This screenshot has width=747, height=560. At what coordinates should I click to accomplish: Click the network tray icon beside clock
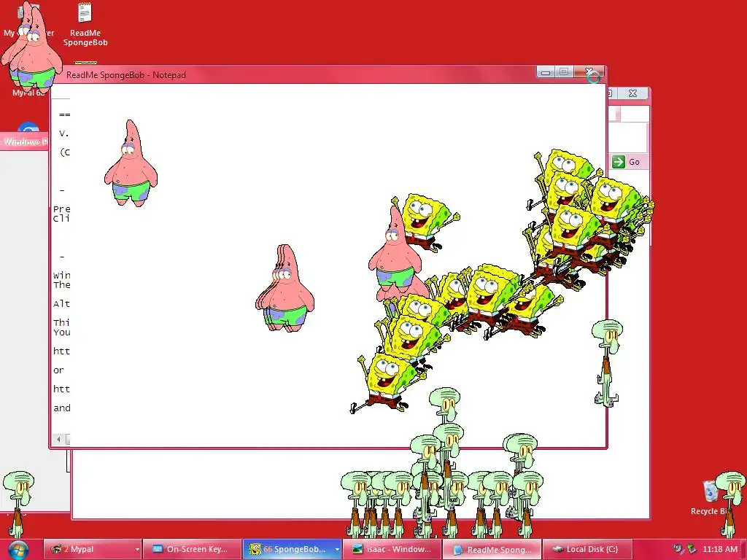coord(692,550)
